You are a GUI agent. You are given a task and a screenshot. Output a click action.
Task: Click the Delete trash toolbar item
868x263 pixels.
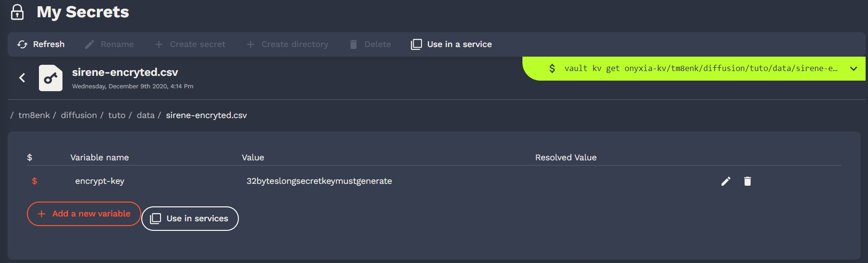click(370, 44)
